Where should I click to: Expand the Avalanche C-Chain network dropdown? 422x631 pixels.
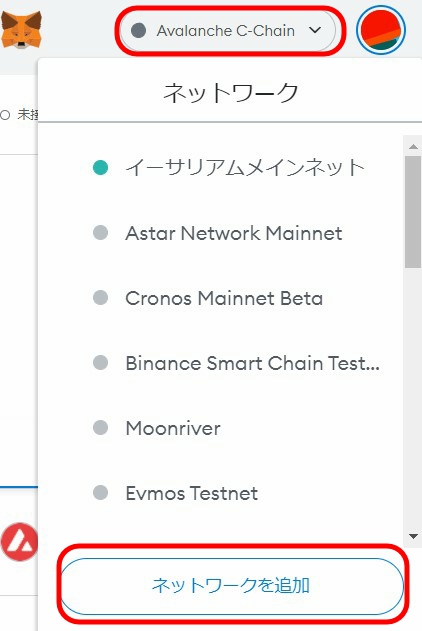(x=228, y=31)
